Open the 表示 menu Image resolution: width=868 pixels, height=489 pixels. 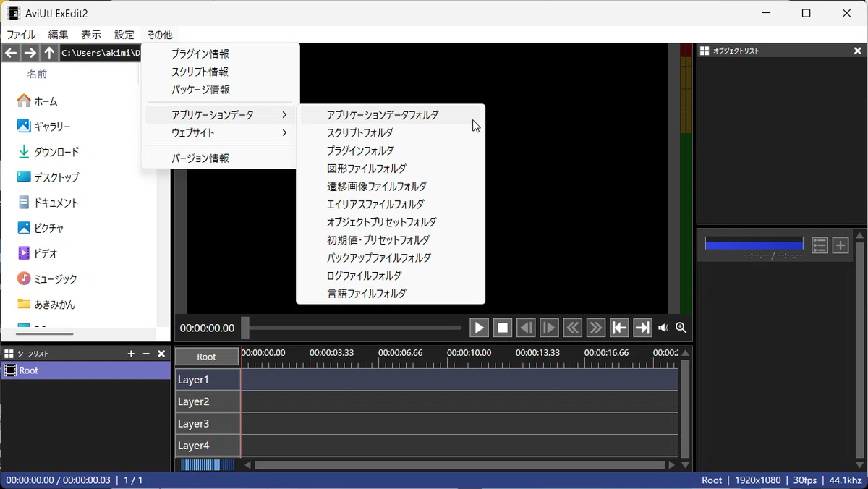point(91,35)
